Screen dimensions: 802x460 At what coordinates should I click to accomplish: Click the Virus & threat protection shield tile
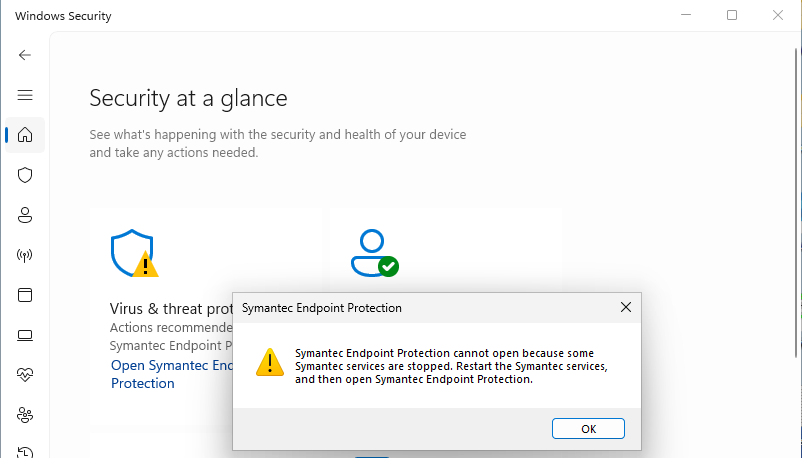(134, 253)
